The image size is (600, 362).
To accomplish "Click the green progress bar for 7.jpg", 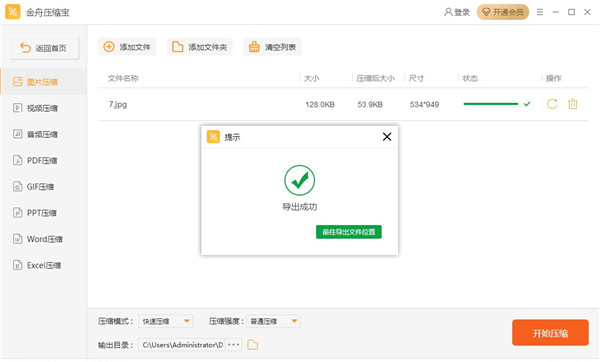I will [491, 104].
